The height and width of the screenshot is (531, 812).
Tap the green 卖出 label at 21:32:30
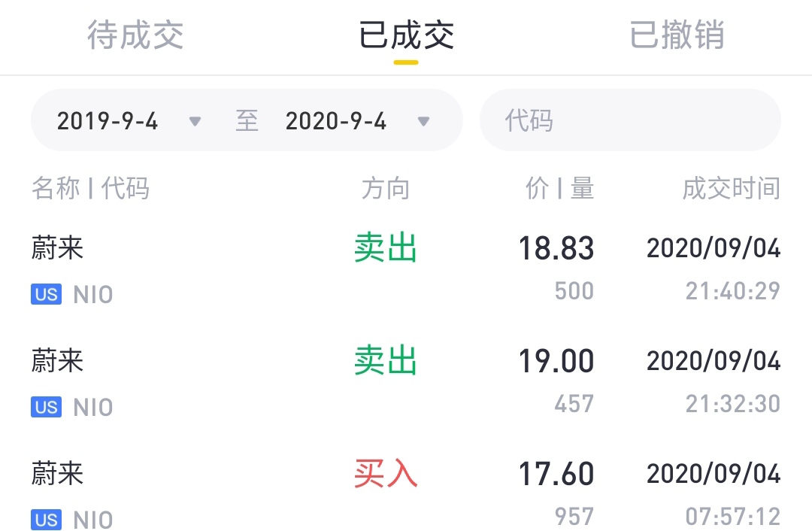pyautogui.click(x=386, y=360)
